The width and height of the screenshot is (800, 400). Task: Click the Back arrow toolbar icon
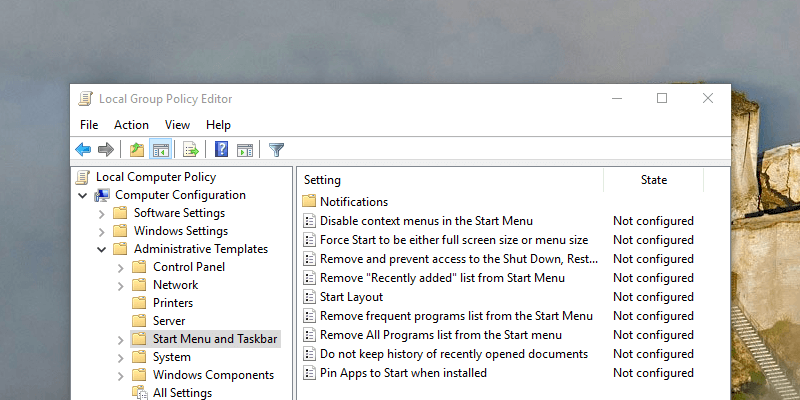tap(83, 150)
